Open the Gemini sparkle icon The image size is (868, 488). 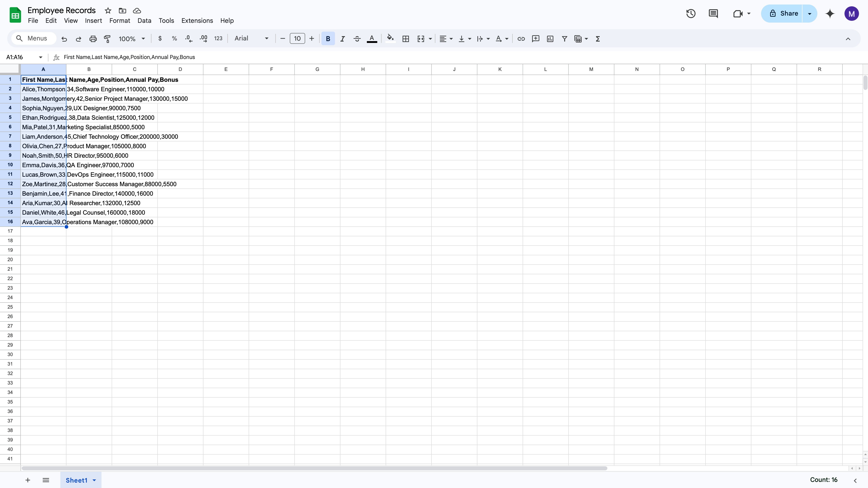click(x=830, y=14)
